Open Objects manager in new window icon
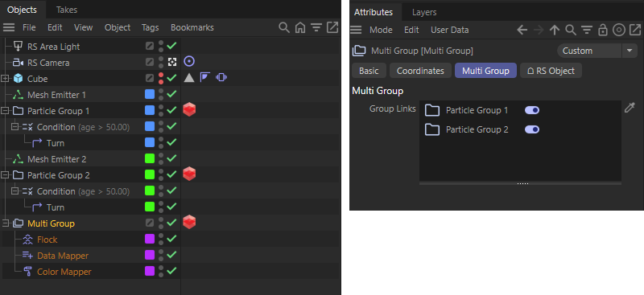Viewport: 644px width, 295px height. coord(332,27)
